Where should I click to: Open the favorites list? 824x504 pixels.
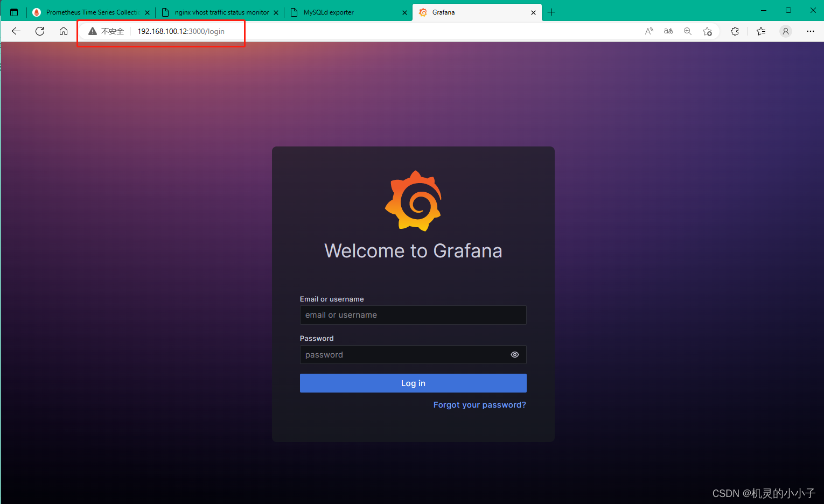(x=761, y=31)
